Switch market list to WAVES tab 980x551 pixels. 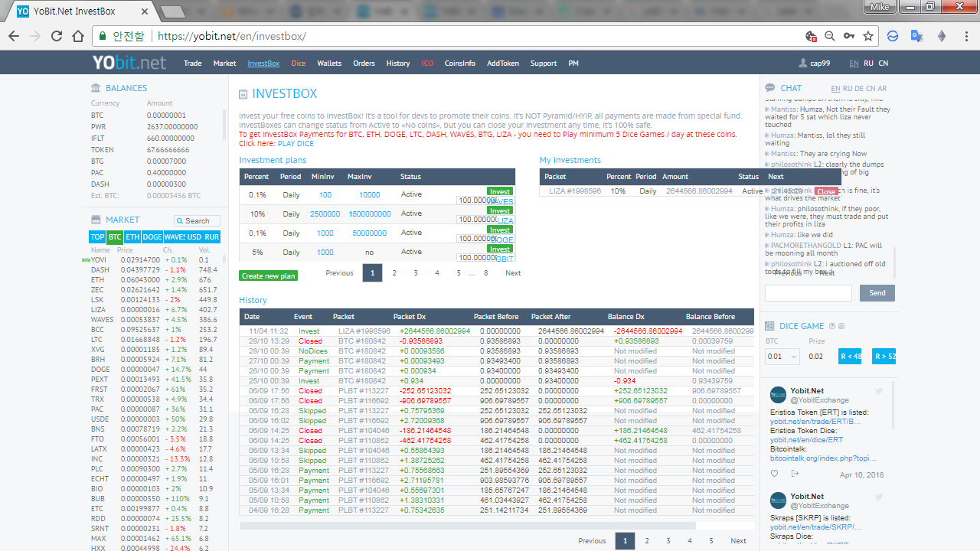(x=175, y=237)
